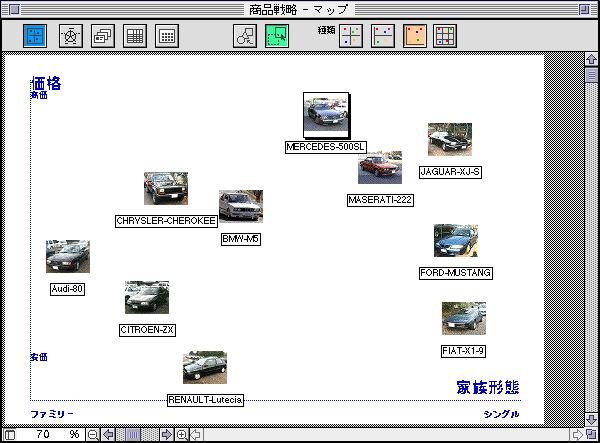This screenshot has width=600, height=443.
Task: Click the zoom slider thumb at bottom
Action: click(133, 435)
